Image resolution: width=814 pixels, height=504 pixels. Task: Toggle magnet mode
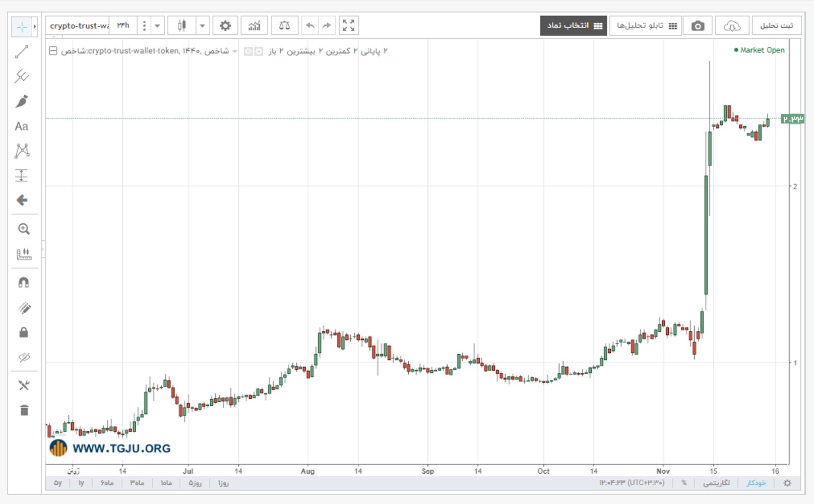tap(24, 282)
